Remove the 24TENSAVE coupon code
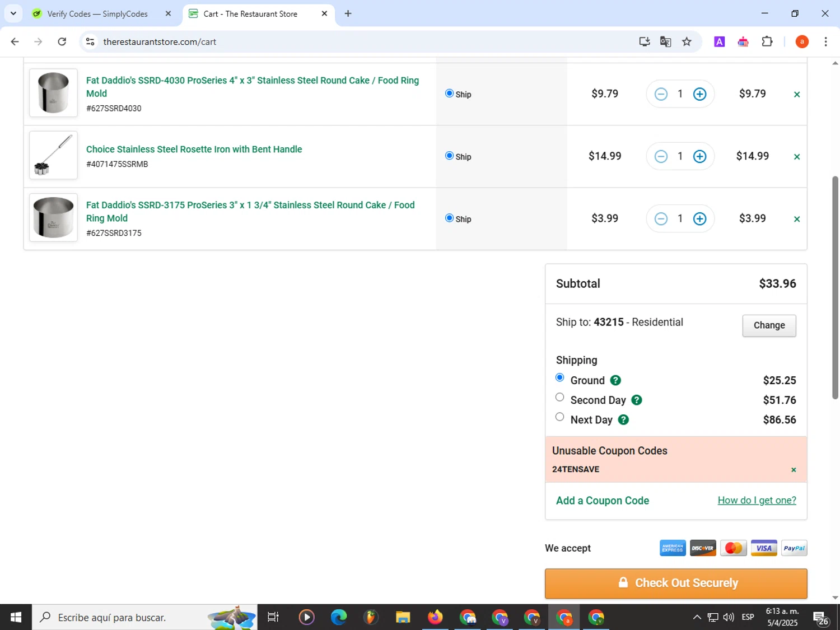The image size is (840, 630). [794, 470]
